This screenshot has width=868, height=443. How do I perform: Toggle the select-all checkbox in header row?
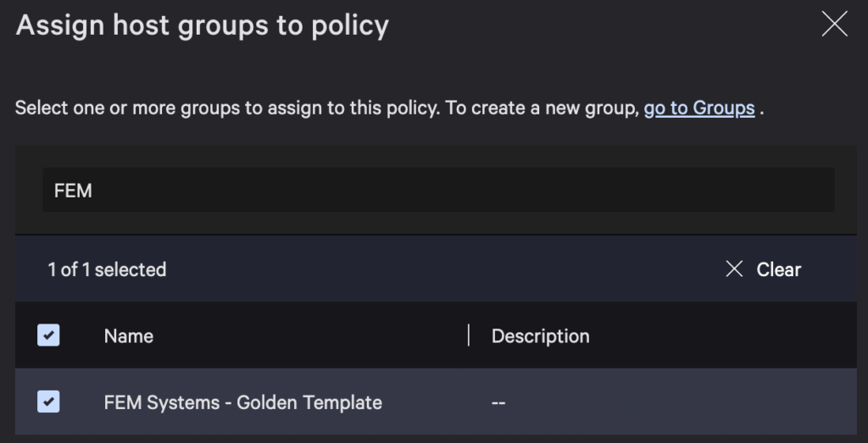[48, 335]
